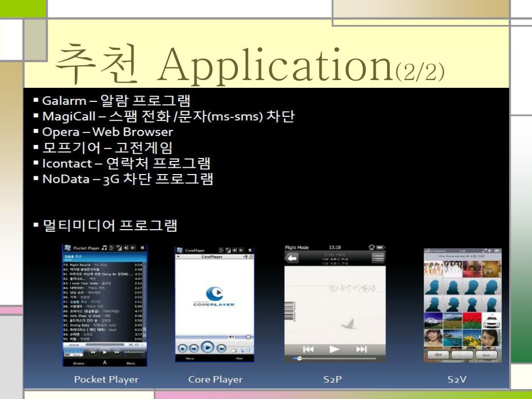The height and width of the screenshot is (399, 532).
Task: Toggle shuffle in Pocket Player
Action: click(130, 344)
